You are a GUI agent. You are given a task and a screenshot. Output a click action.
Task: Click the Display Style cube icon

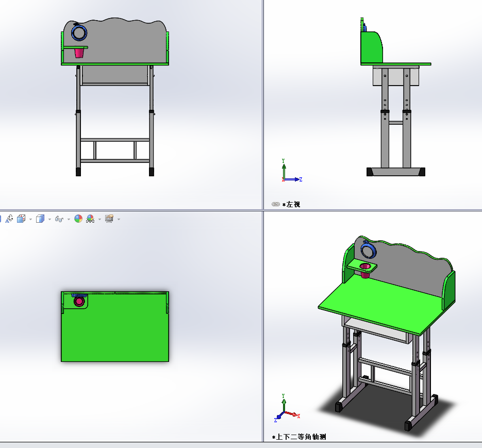click(40, 219)
